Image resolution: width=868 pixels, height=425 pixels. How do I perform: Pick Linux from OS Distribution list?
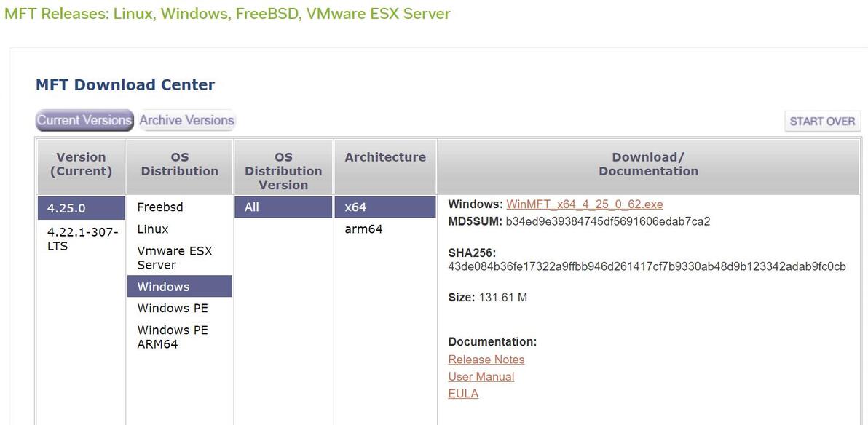pos(153,229)
